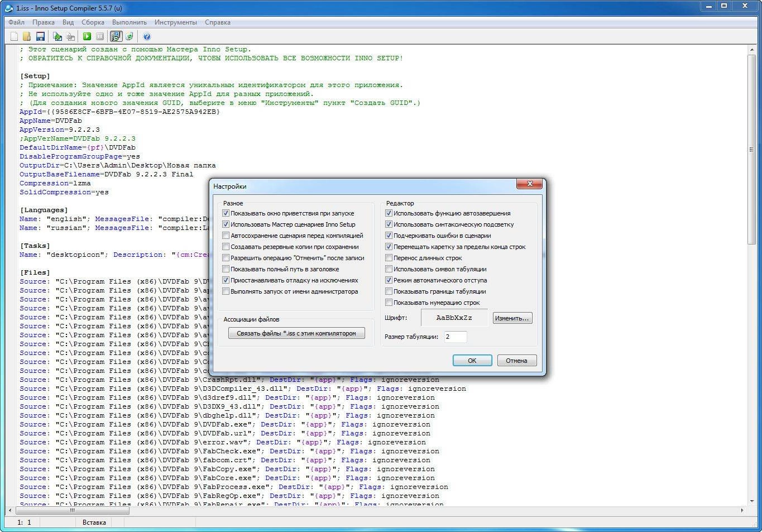Click the AppVersion=9.2.2.3 line
The height and width of the screenshot is (532, 762).
point(60,130)
